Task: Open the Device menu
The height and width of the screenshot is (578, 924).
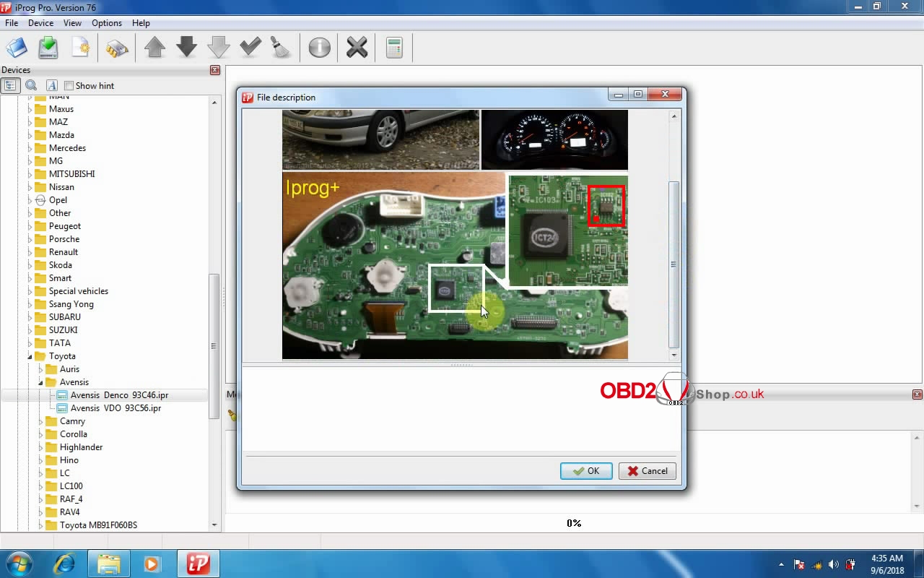Action: coord(40,23)
